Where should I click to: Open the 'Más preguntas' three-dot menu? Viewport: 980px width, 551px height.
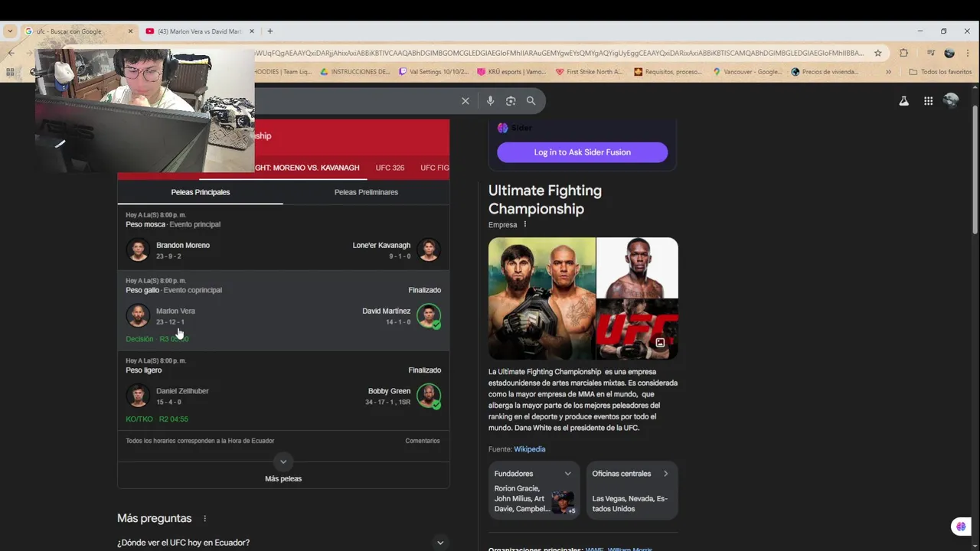[204, 519]
